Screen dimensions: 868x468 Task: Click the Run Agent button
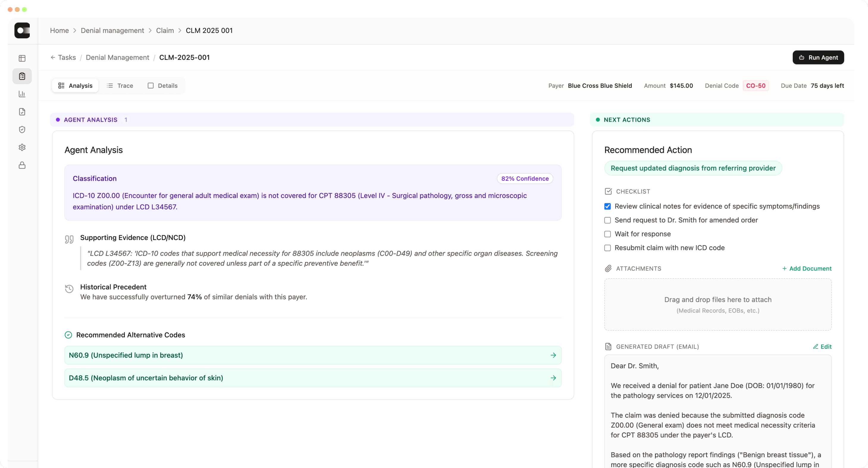pos(818,57)
